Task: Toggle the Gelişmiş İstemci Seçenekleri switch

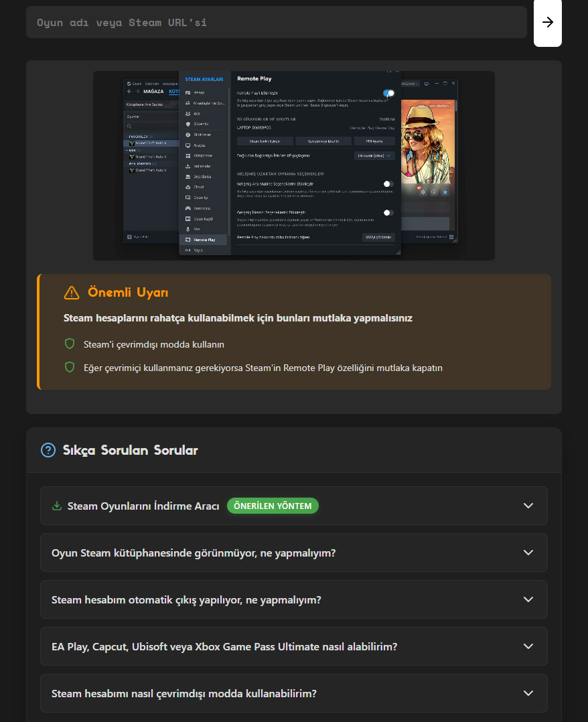Action: tap(388, 212)
